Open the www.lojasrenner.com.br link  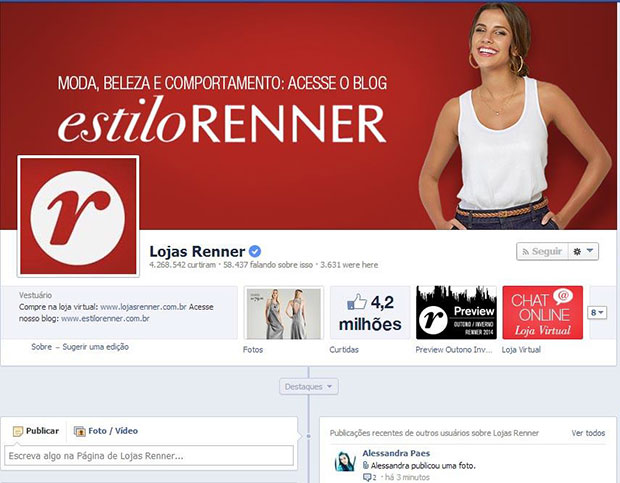[x=143, y=307]
